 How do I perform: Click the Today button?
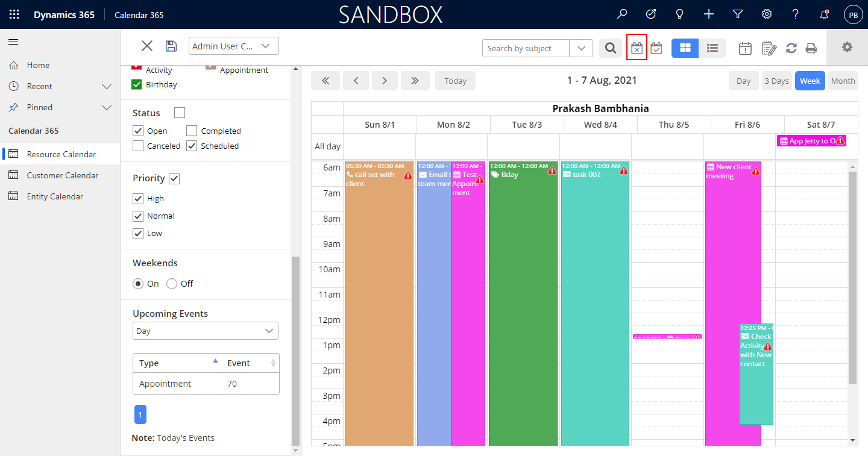455,81
